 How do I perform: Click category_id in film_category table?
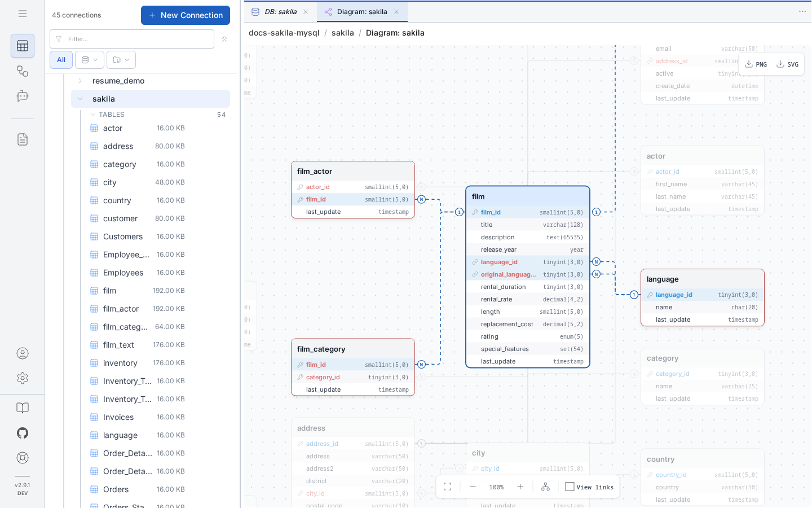[x=353, y=377]
